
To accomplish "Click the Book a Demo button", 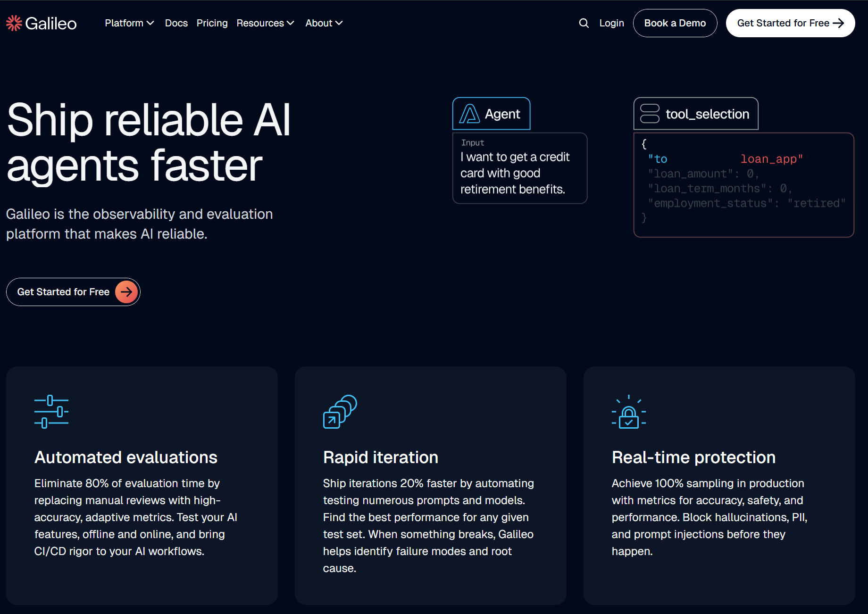I will click(675, 23).
